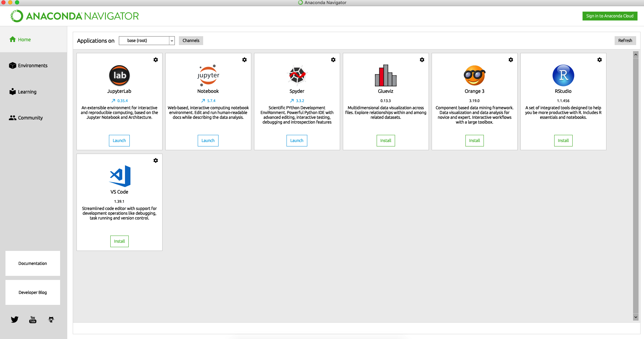Viewport: 644px width, 339px height.
Task: Open Anaconda Twitter page icon
Action: click(14, 320)
